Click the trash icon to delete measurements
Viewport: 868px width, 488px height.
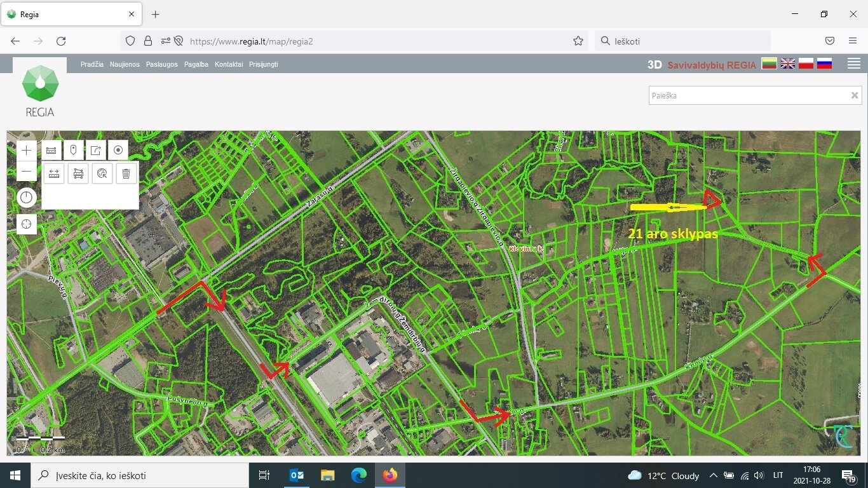click(126, 173)
